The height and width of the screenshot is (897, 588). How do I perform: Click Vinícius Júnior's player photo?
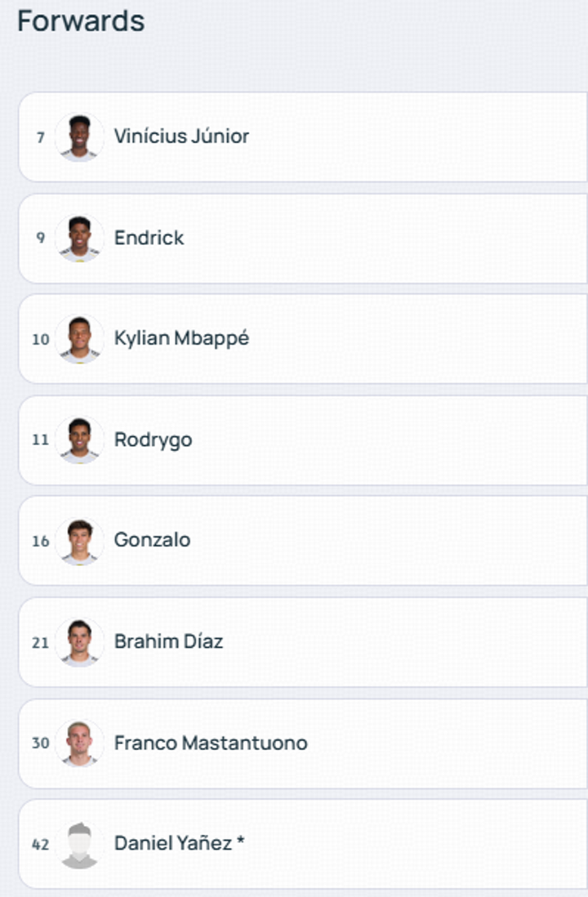[x=79, y=137]
